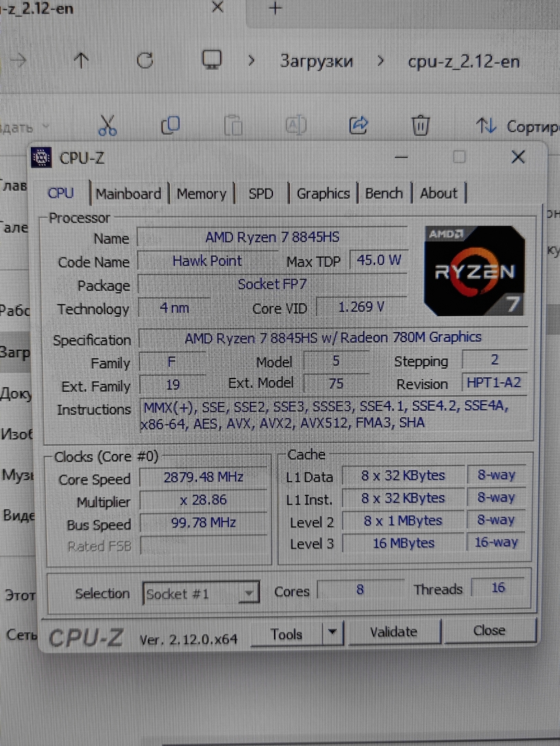Click the Tools button
Viewport: 560px width, 746px height.
pyautogui.click(x=287, y=634)
